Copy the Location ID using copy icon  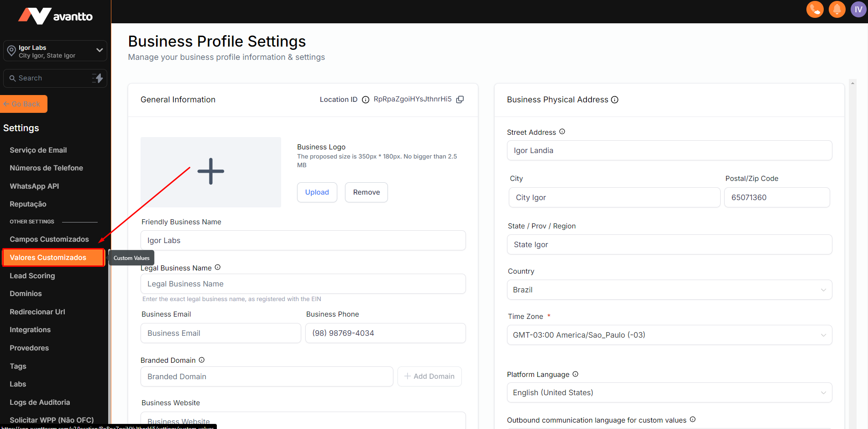click(x=460, y=100)
